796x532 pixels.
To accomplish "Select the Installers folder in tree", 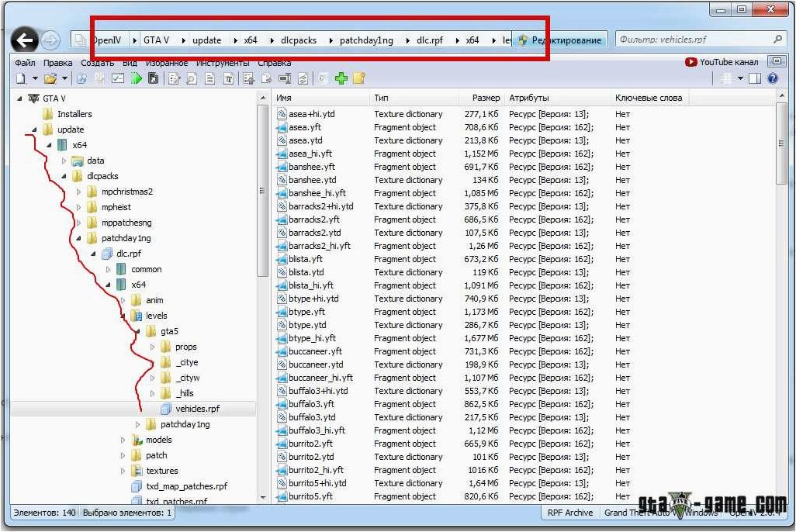I will 74,114.
